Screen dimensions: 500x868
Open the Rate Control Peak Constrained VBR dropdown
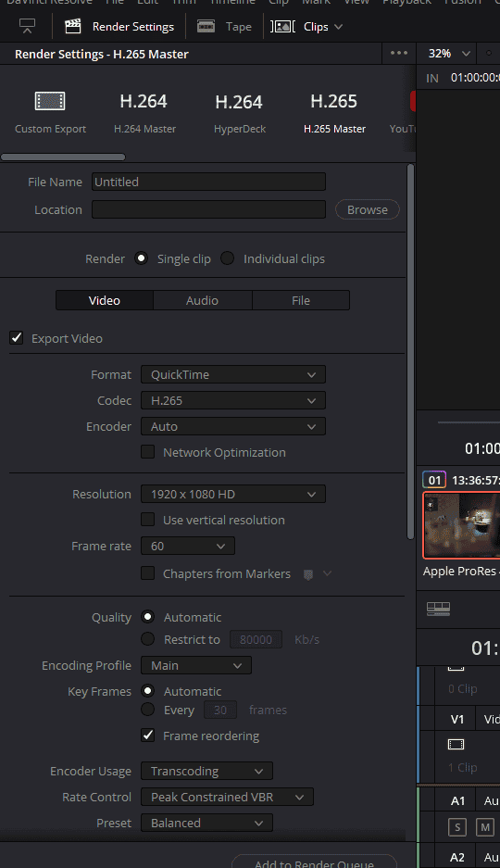coord(228,797)
